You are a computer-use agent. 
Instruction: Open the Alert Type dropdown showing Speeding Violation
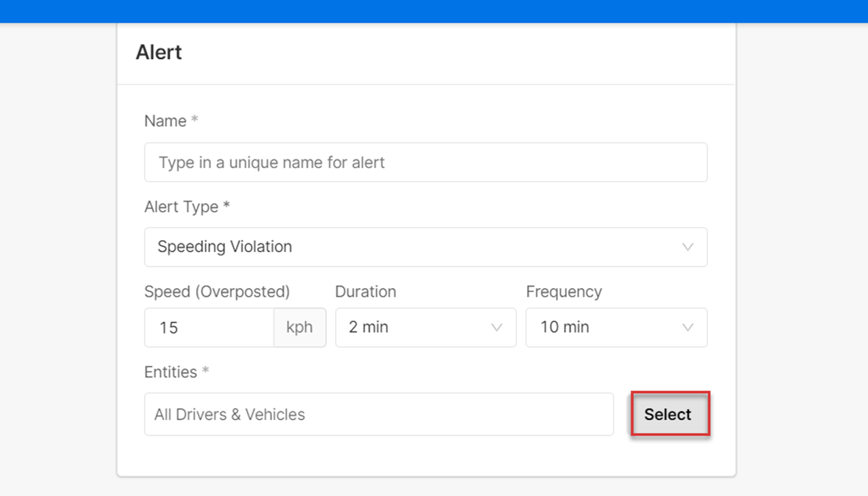(425, 247)
